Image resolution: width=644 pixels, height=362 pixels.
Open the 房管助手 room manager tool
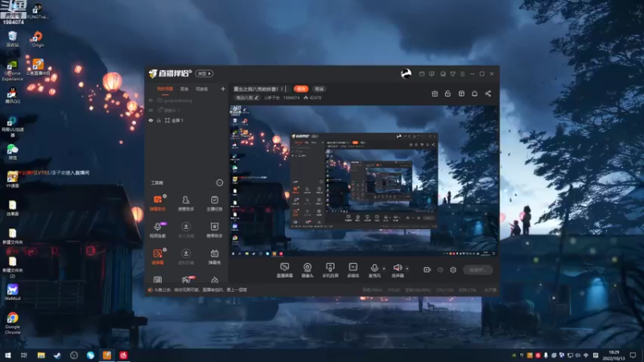(186, 203)
